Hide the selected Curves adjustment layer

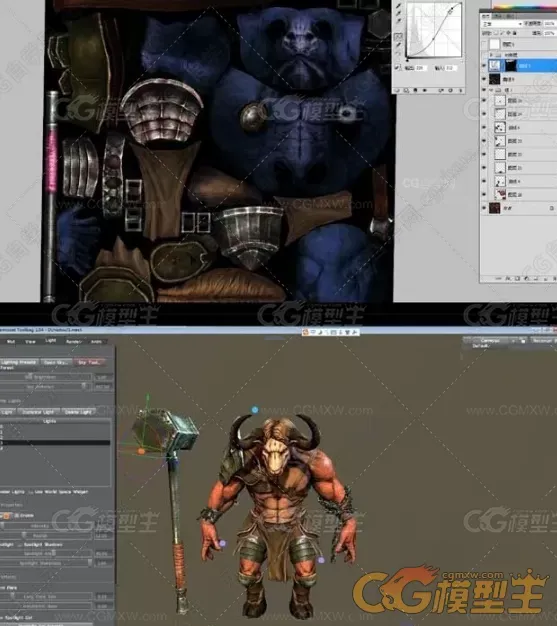pyautogui.click(x=484, y=65)
